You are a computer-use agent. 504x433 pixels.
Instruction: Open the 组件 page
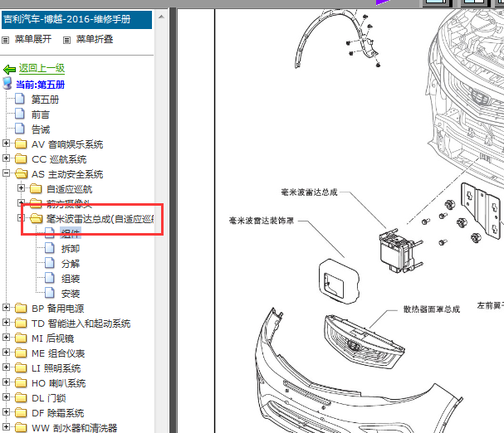(71, 234)
